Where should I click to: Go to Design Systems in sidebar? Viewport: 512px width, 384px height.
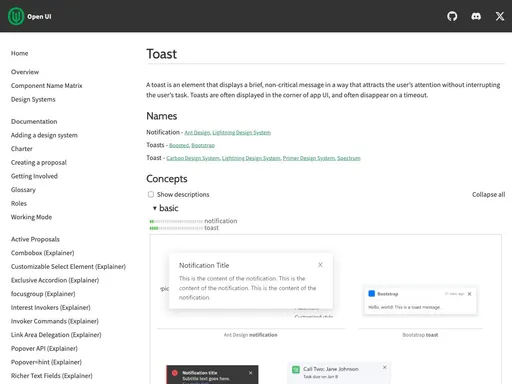pos(33,99)
